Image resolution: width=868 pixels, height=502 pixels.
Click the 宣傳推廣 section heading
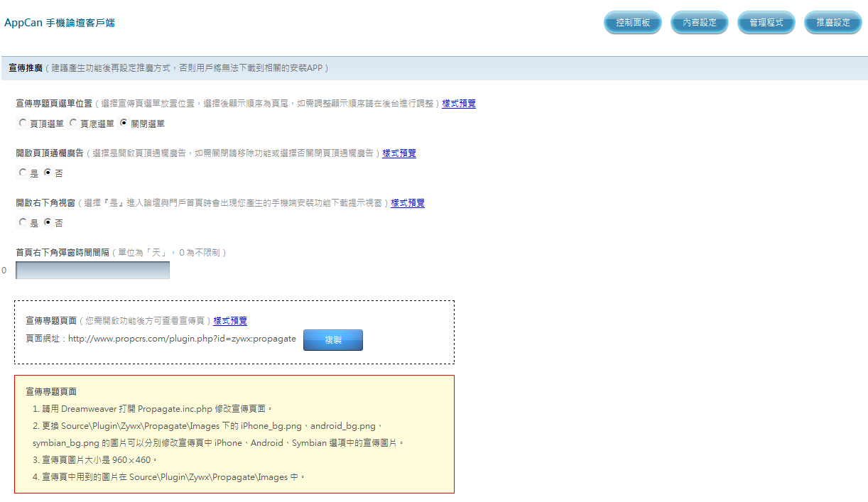pyautogui.click(x=25, y=68)
